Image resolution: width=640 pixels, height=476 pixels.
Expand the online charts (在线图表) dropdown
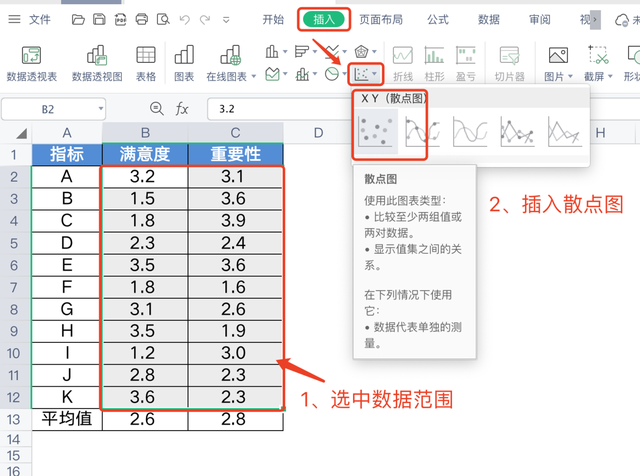(253, 76)
